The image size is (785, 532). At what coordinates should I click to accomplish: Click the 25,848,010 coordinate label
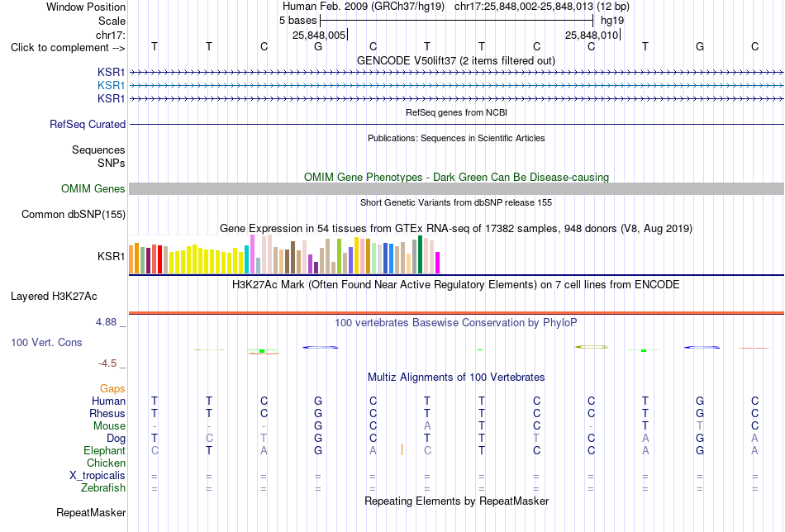(x=592, y=35)
